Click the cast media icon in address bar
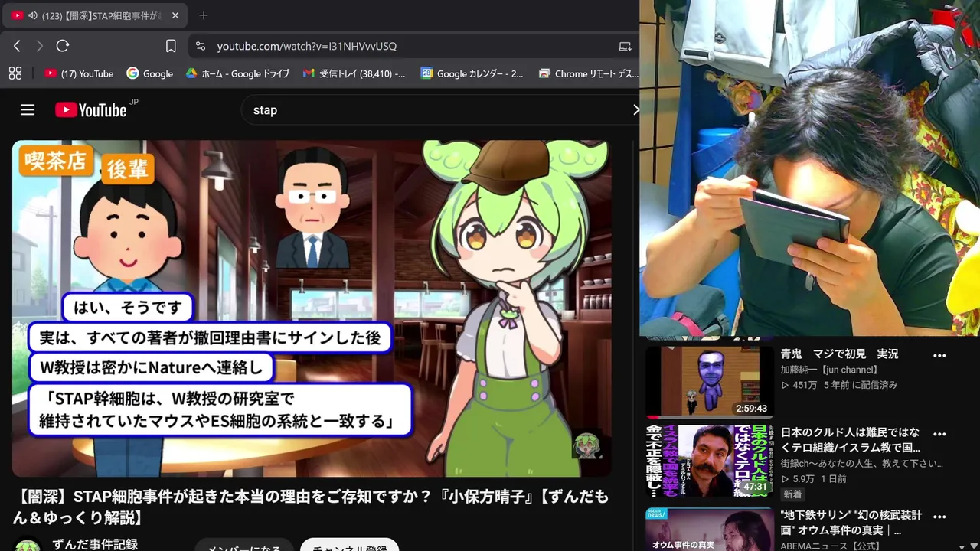This screenshot has height=551, width=980. click(626, 46)
